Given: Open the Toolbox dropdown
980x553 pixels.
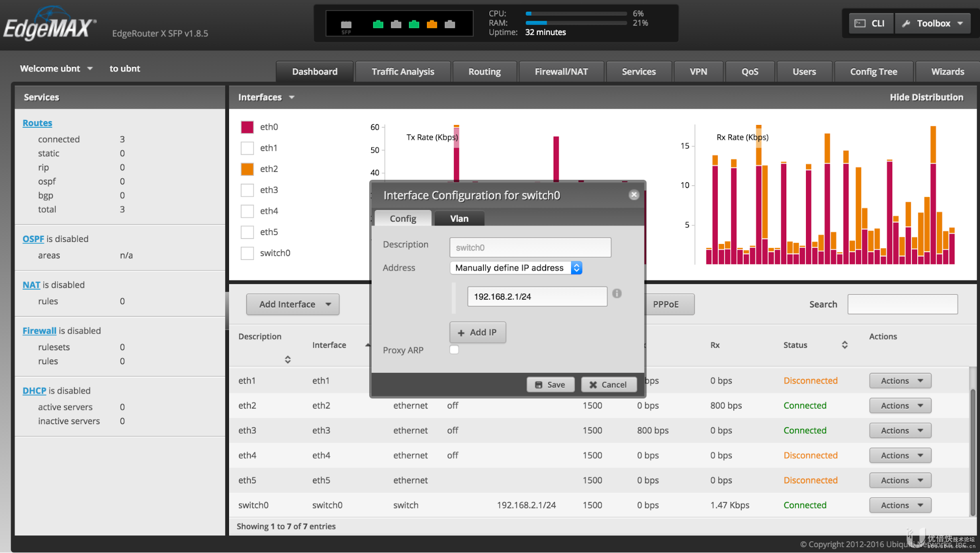Looking at the screenshot, I should pos(933,24).
